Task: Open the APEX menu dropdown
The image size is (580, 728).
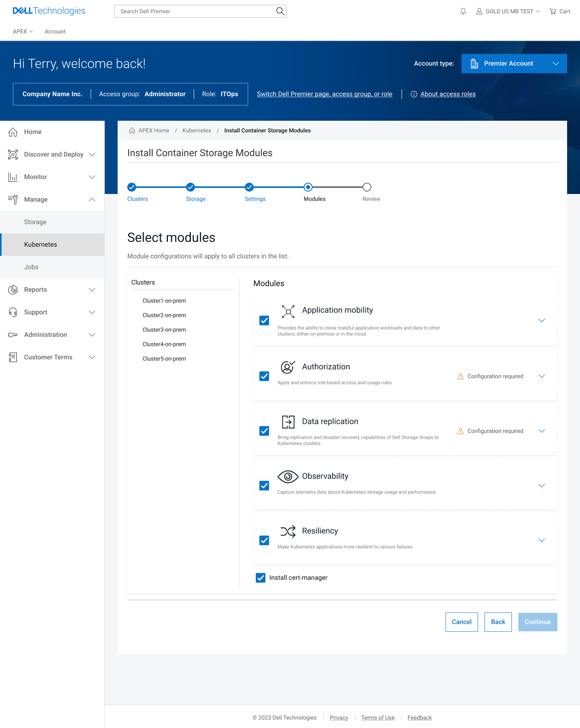Action: tap(23, 31)
